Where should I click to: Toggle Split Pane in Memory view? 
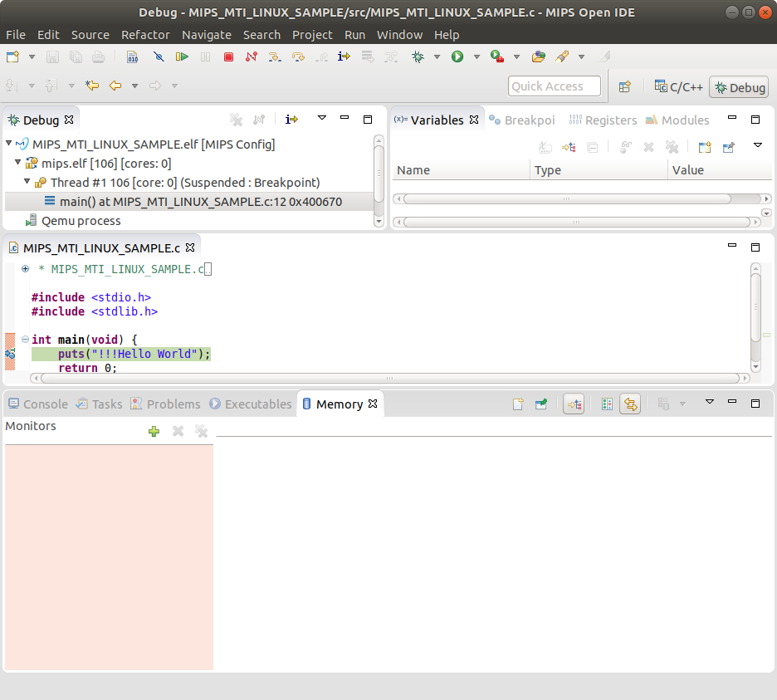(x=607, y=404)
